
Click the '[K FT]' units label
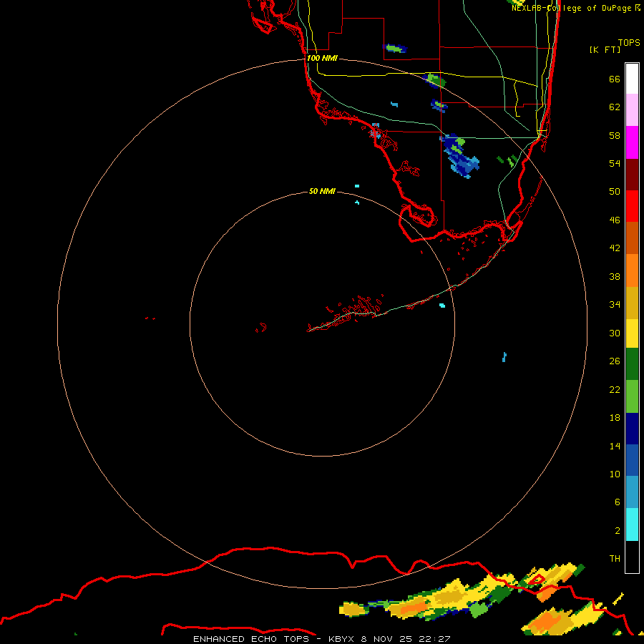click(605, 50)
